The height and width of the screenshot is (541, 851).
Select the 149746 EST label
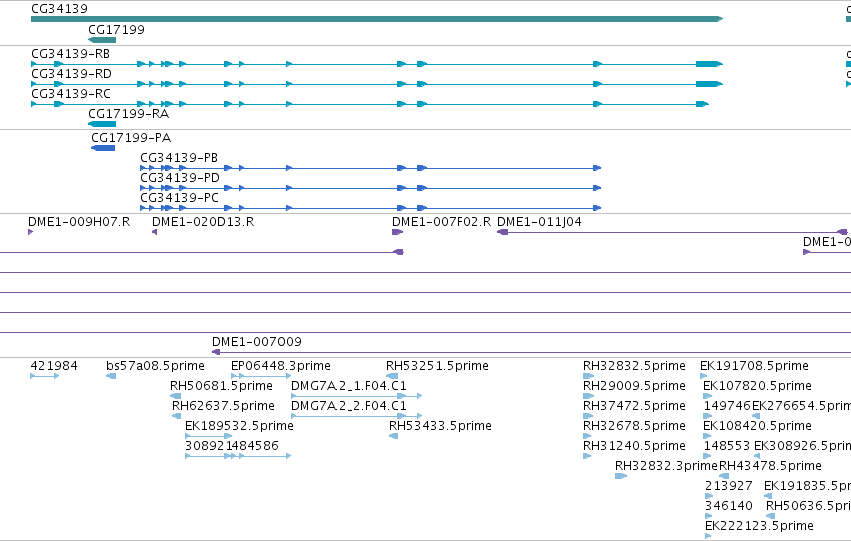[727, 406]
